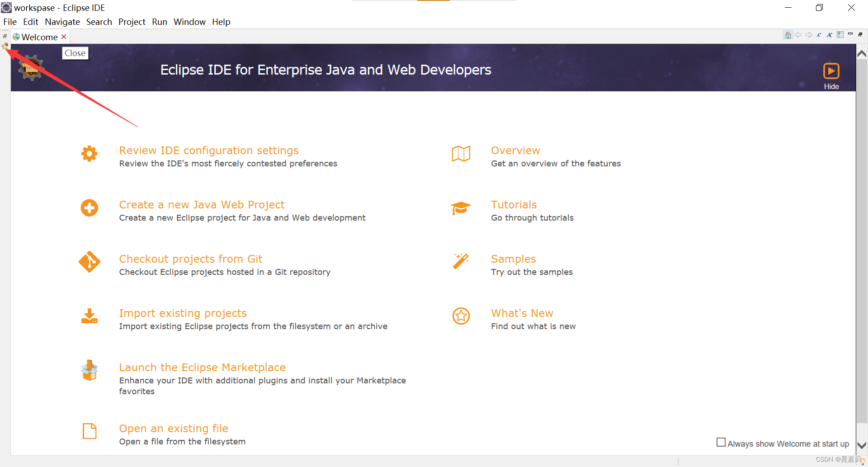Click the file icon for opening existing file
Image resolution: width=868 pixels, height=467 pixels.
tap(90, 431)
